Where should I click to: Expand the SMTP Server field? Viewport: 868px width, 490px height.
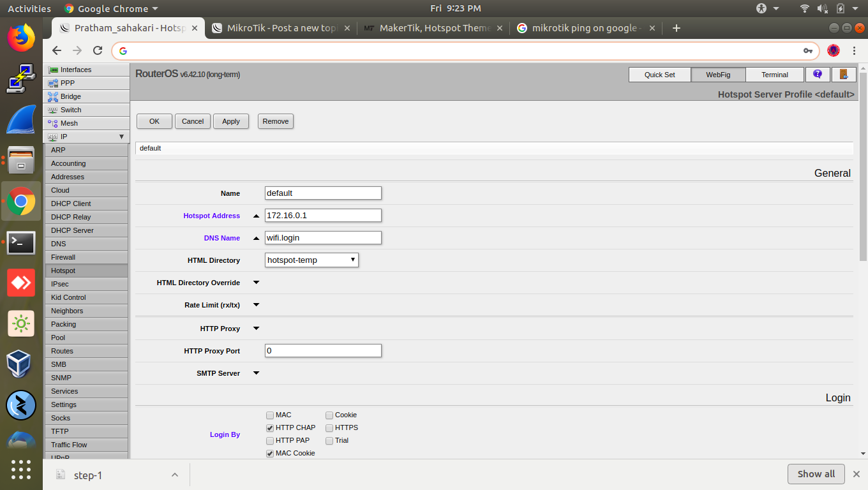tap(256, 373)
